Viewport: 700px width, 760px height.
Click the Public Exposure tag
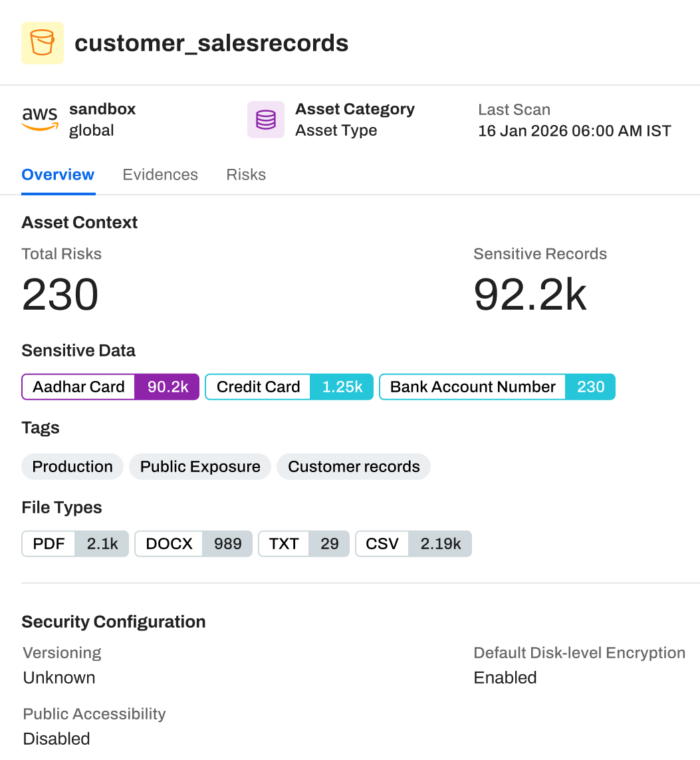coord(200,466)
